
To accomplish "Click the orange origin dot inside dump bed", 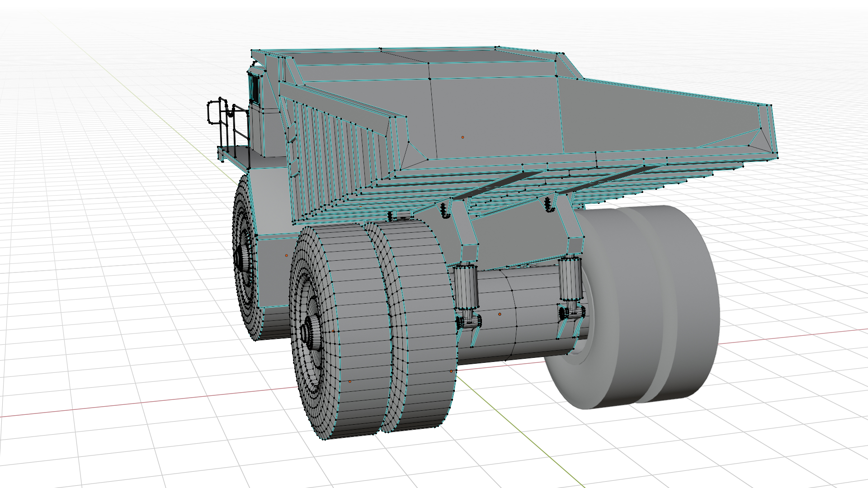I will coord(462,137).
